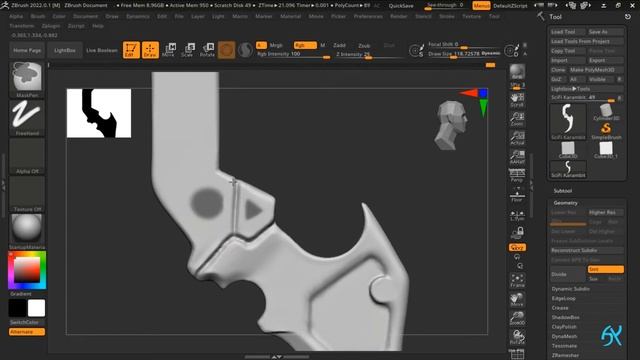Click the Make PolyMesh3D button

tap(596, 70)
